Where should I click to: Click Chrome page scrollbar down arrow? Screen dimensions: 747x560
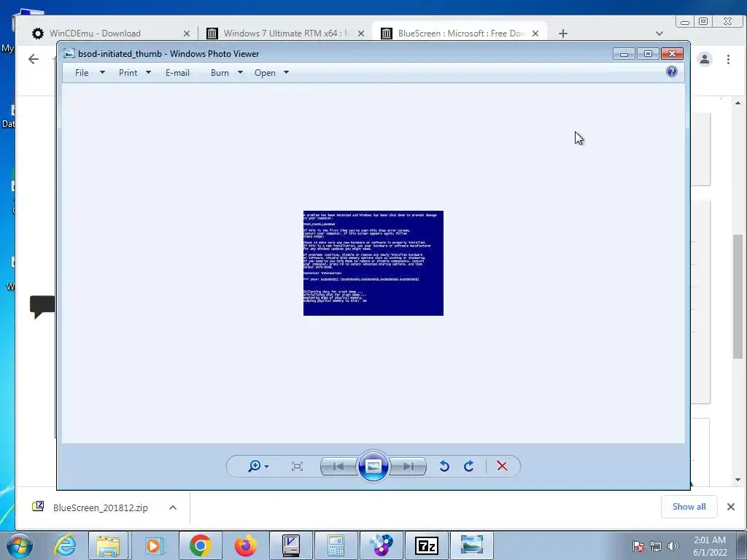(738, 480)
